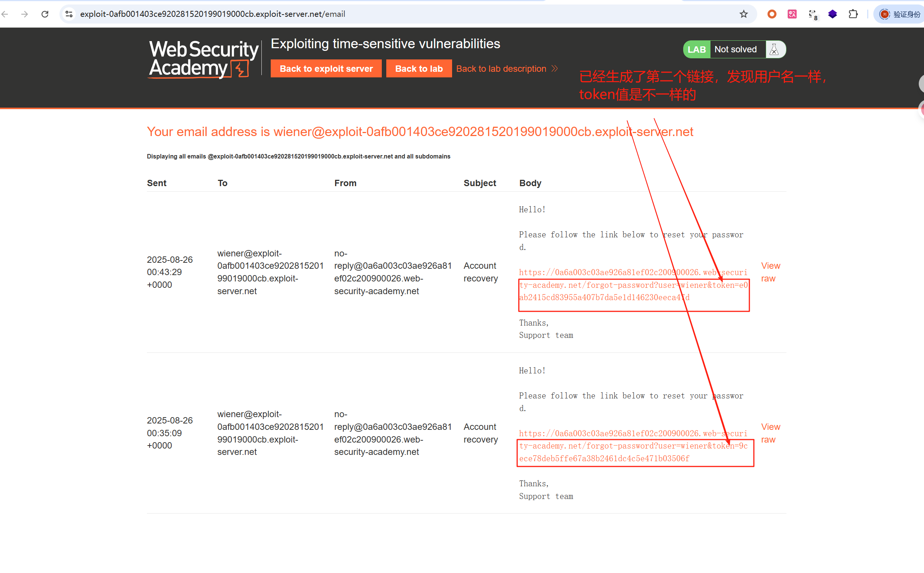
Task: Click the orange circle extension icon
Action: tap(771, 14)
